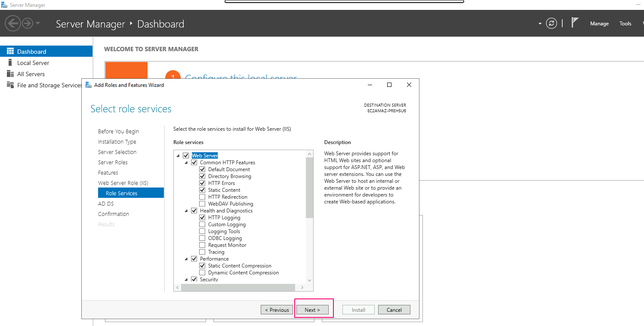Toggle Health and Diagnostics checkbox
Screen dimensions: 644x326
pos(194,210)
